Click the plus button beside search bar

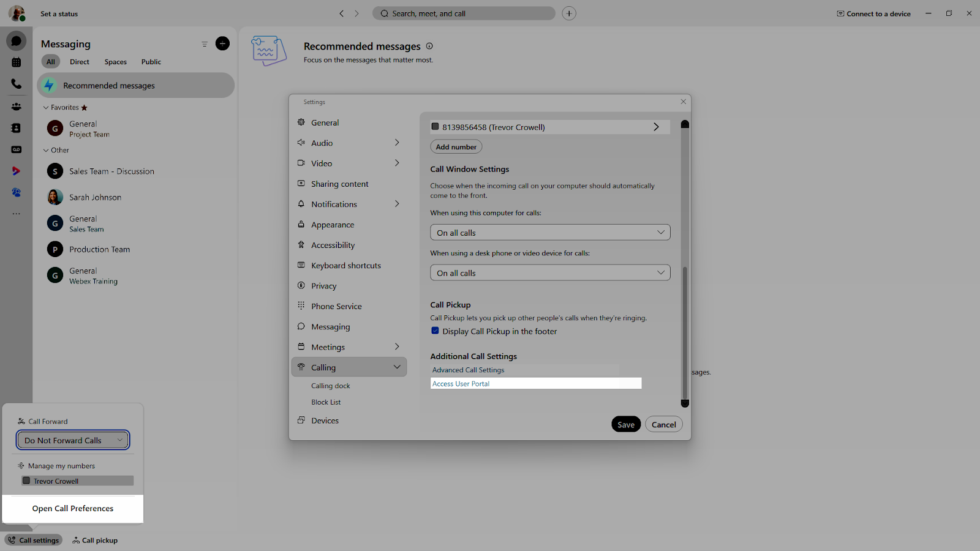point(569,13)
